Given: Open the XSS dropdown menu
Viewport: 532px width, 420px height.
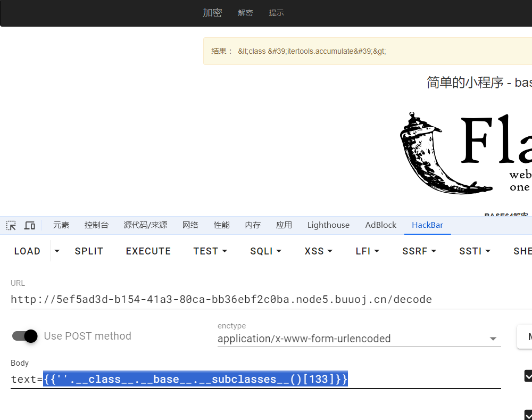Looking at the screenshot, I should coord(318,251).
